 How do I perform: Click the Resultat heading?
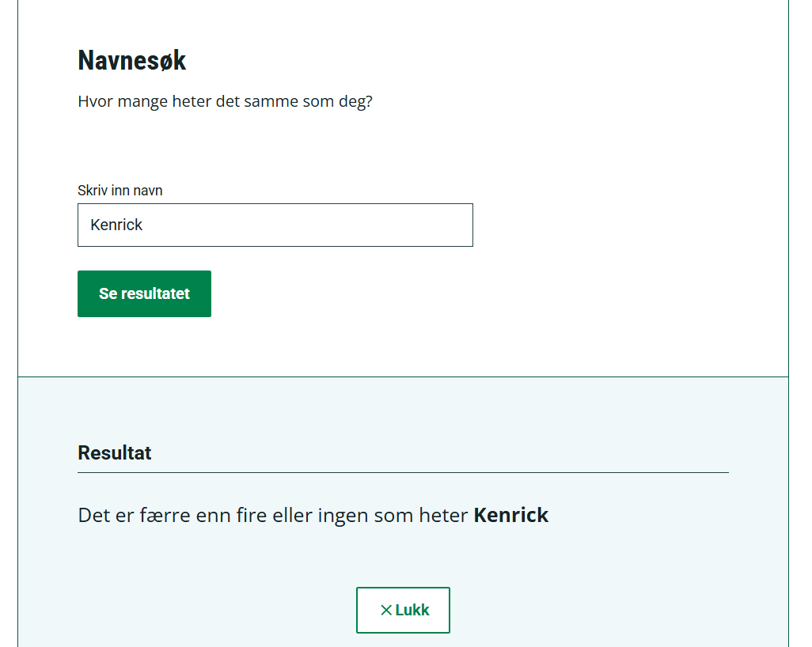[115, 453]
